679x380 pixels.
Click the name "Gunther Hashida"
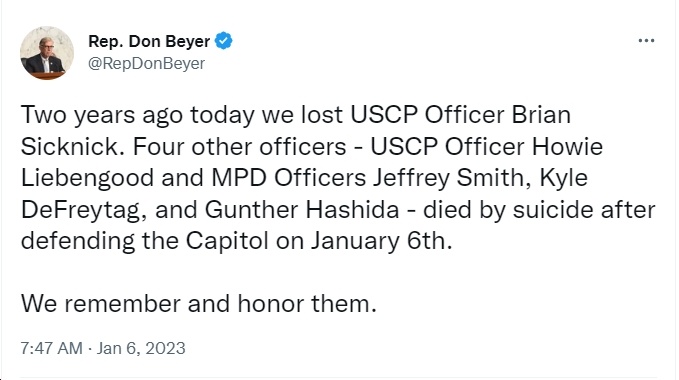[x=302, y=209]
